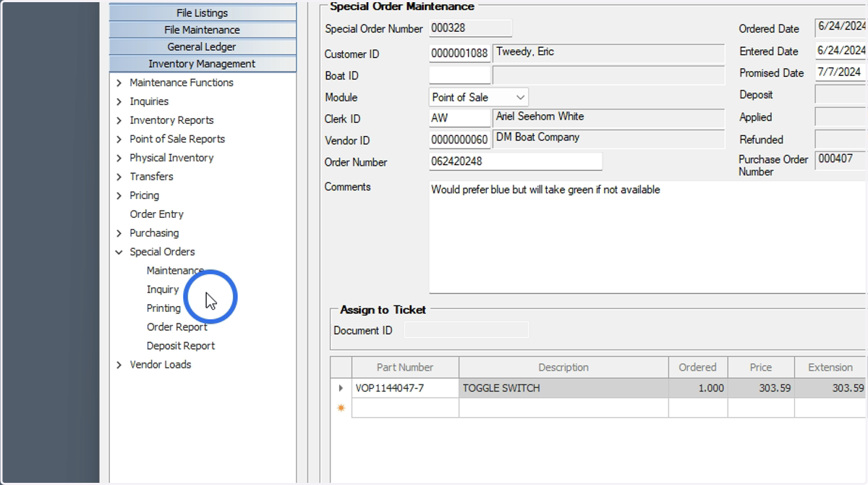This screenshot has width=868, height=485.
Task: Expand the Point of Sale Reports node
Action: point(119,139)
